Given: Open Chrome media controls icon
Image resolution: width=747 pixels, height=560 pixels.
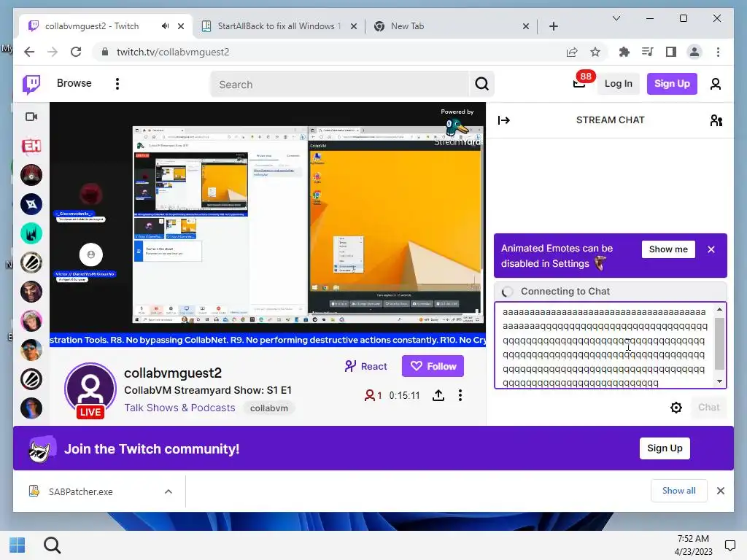Looking at the screenshot, I should pyautogui.click(x=648, y=52).
